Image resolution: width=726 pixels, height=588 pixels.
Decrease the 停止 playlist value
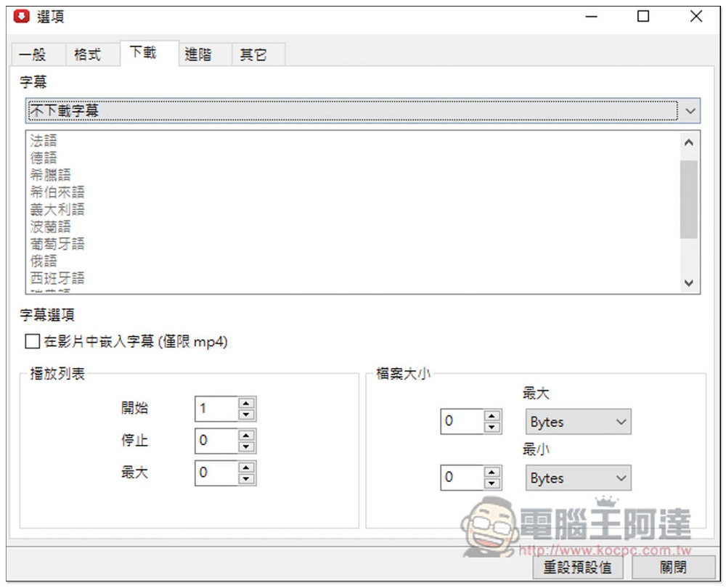(246, 446)
